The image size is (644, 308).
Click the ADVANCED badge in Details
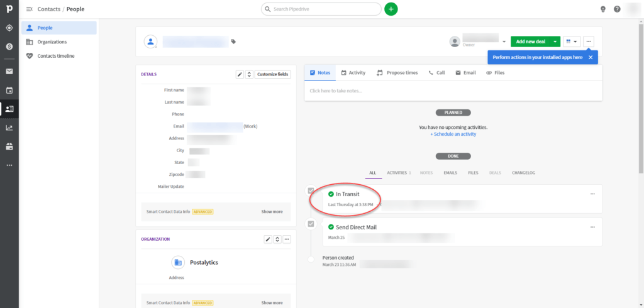click(x=203, y=211)
